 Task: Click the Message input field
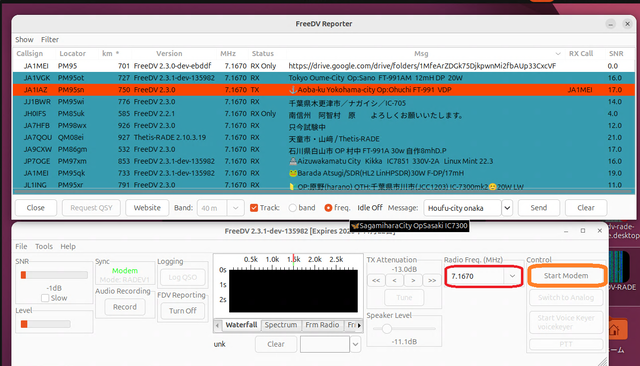462,208
